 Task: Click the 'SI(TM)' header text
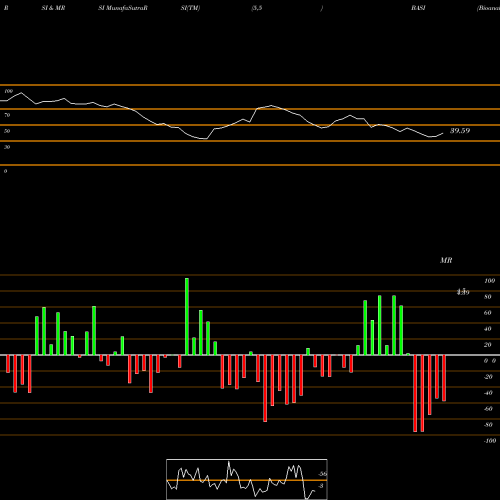pyautogui.click(x=190, y=8)
